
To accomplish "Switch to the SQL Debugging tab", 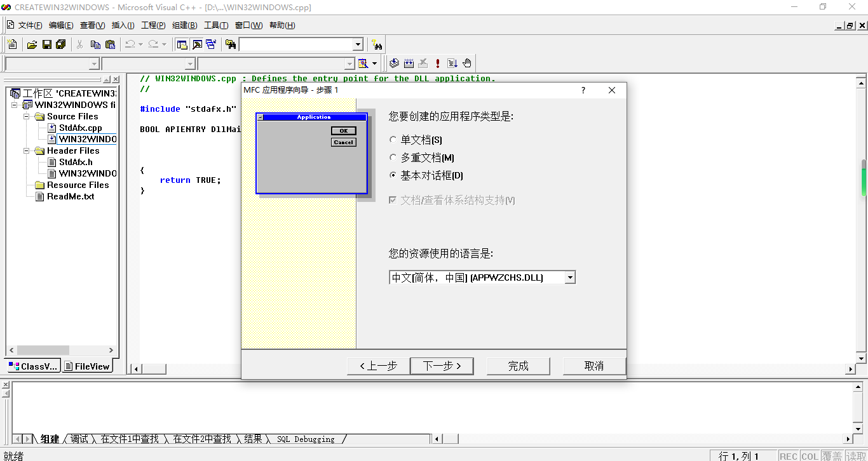I will (x=306, y=439).
